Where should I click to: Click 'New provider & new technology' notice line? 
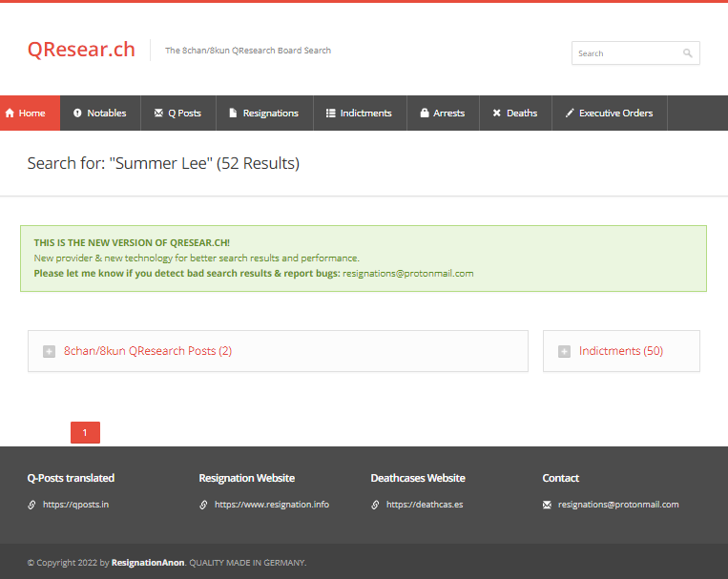point(197,258)
